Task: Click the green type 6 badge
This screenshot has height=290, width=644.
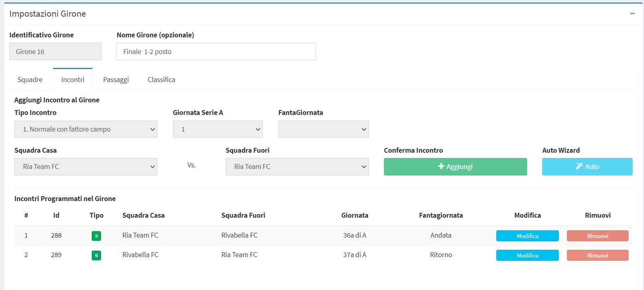Action: click(x=96, y=255)
